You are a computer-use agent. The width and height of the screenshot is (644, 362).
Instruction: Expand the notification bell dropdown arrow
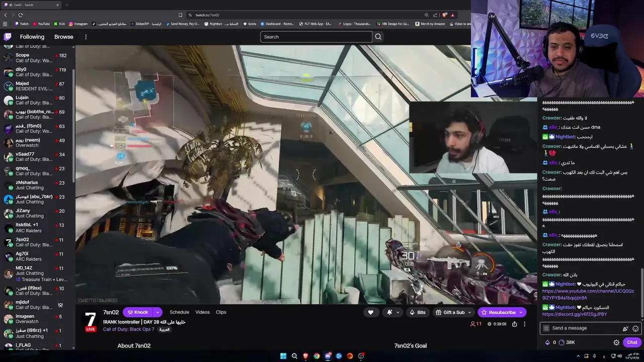click(x=397, y=312)
